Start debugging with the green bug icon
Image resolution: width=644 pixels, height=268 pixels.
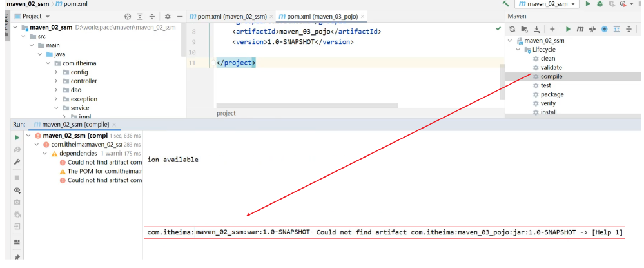coord(600,4)
